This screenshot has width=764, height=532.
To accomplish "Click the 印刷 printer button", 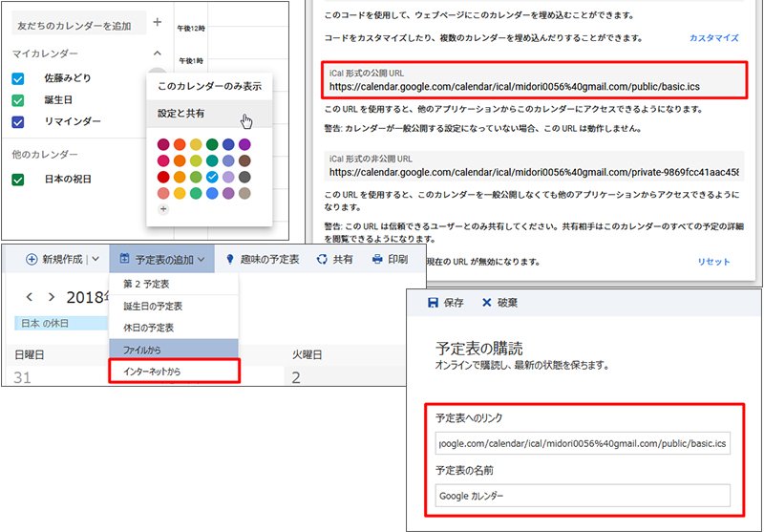I will click(390, 259).
